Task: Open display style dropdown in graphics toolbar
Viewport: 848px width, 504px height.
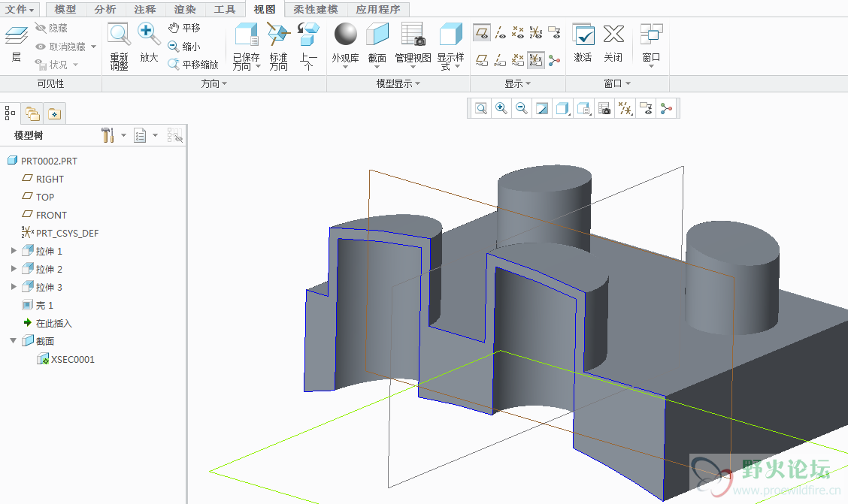Action: 563,109
